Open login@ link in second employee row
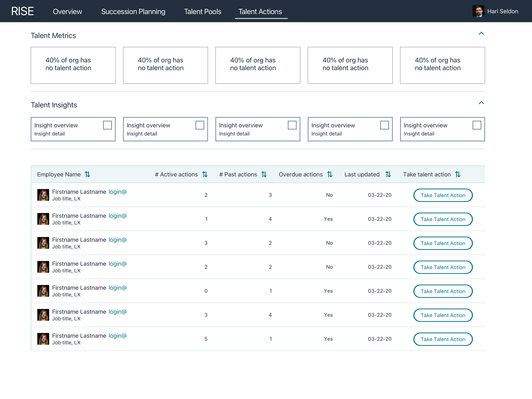 pos(118,216)
